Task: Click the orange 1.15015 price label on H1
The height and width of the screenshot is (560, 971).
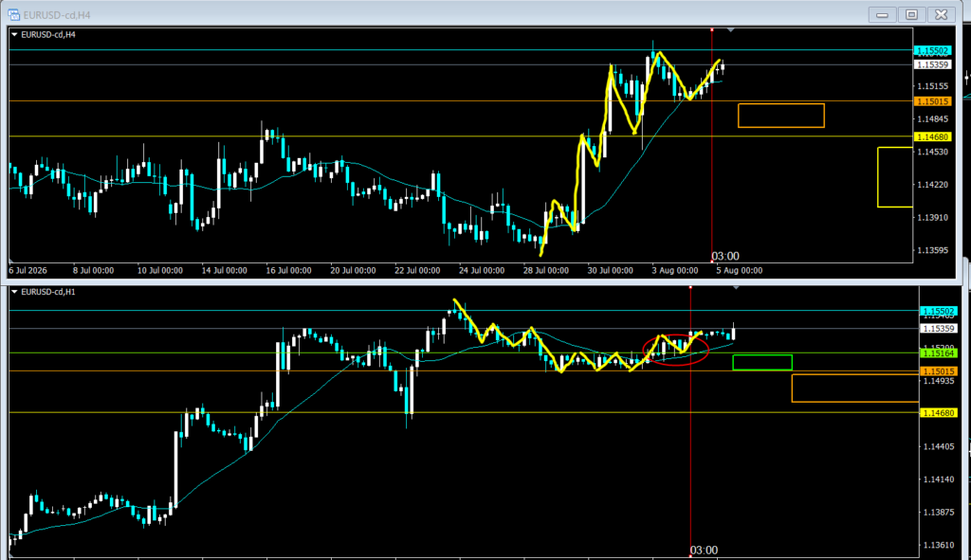Action: point(939,371)
